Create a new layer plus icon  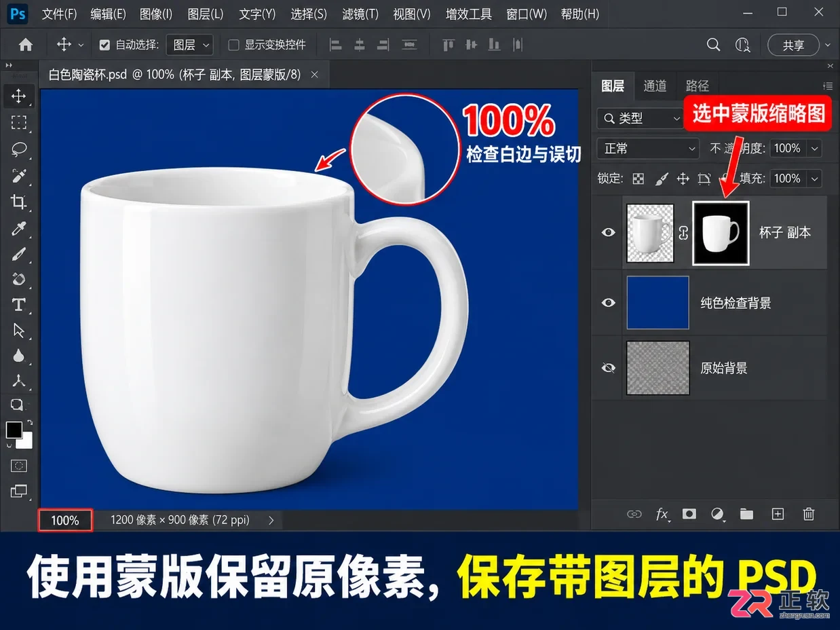[778, 514]
